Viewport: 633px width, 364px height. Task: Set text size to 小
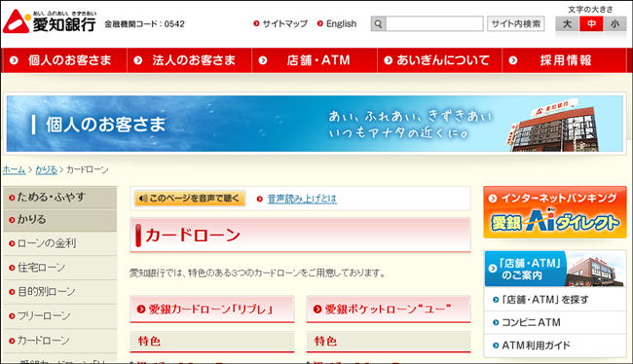(614, 23)
